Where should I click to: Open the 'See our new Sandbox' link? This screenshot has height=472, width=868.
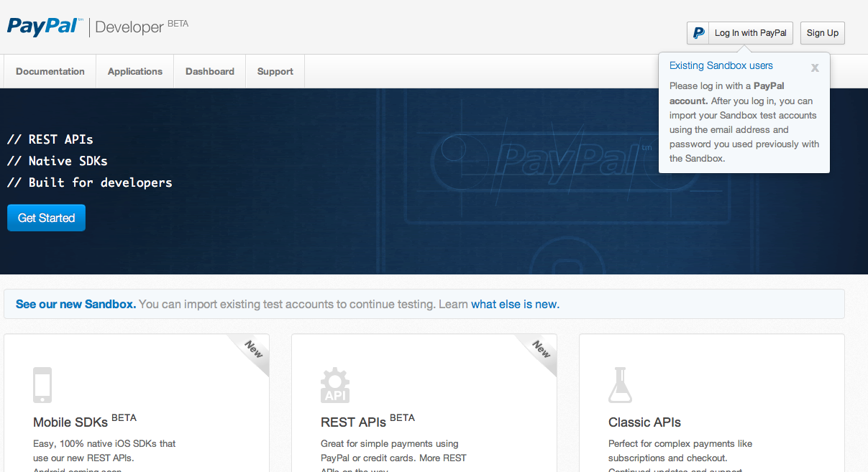point(76,305)
